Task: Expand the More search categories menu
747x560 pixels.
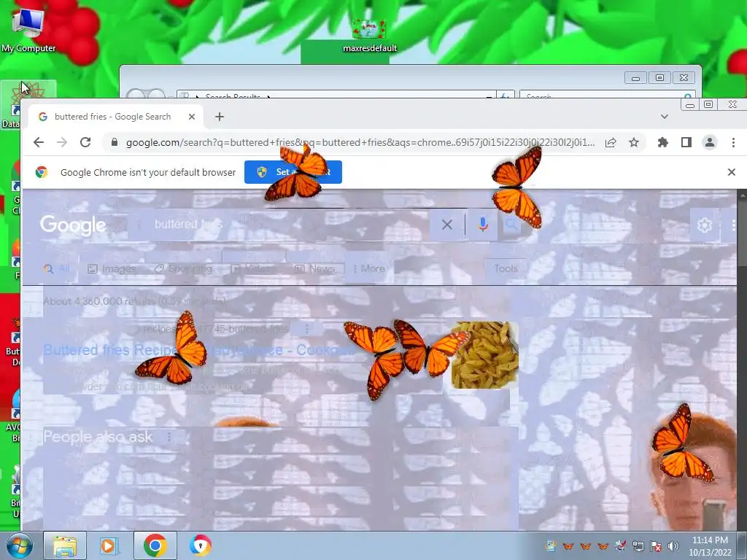Action: click(x=368, y=269)
